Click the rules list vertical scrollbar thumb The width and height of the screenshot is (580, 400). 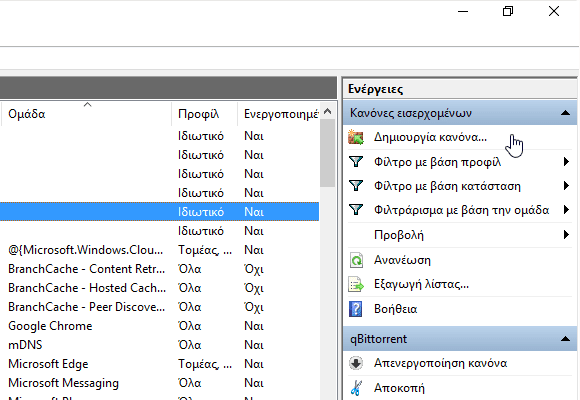point(327,153)
